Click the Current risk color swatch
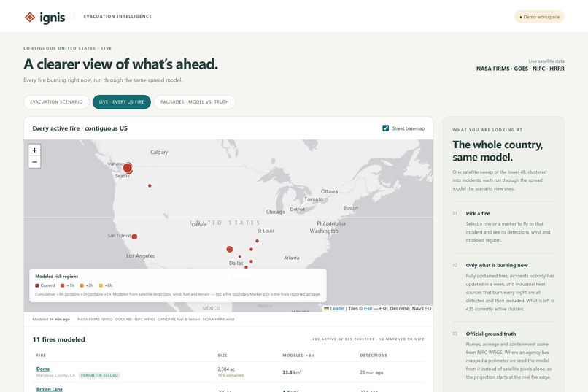Viewport: 588px width, 392px height. click(36, 285)
